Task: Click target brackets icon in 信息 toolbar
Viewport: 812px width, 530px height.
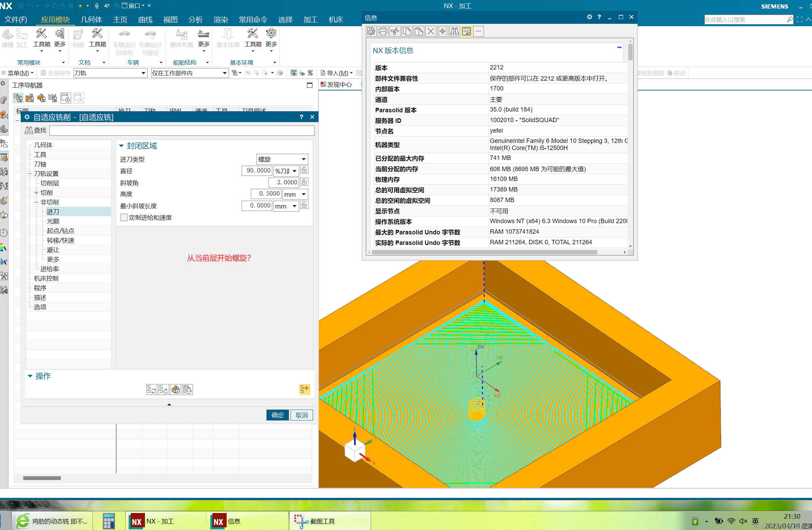Action: point(443,31)
